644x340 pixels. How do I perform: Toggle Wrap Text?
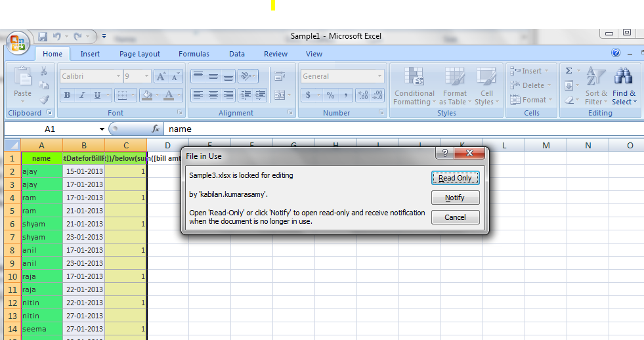280,76
